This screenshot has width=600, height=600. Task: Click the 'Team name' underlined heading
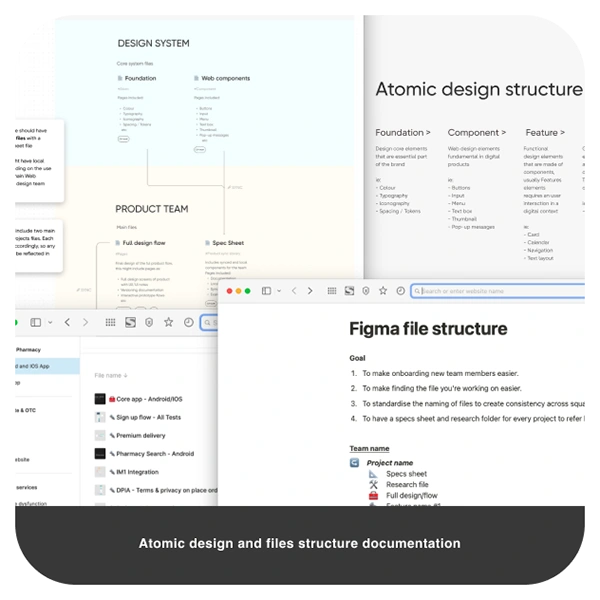pyautogui.click(x=369, y=448)
